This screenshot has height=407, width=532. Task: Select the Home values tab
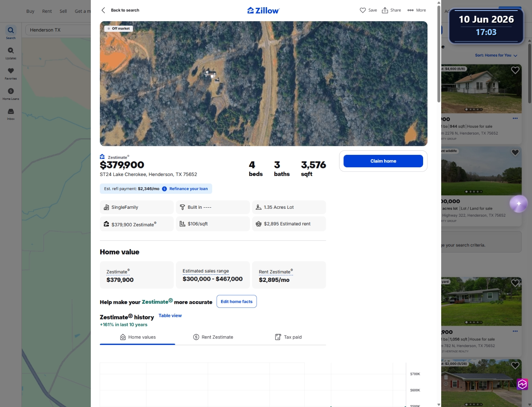[138, 337]
